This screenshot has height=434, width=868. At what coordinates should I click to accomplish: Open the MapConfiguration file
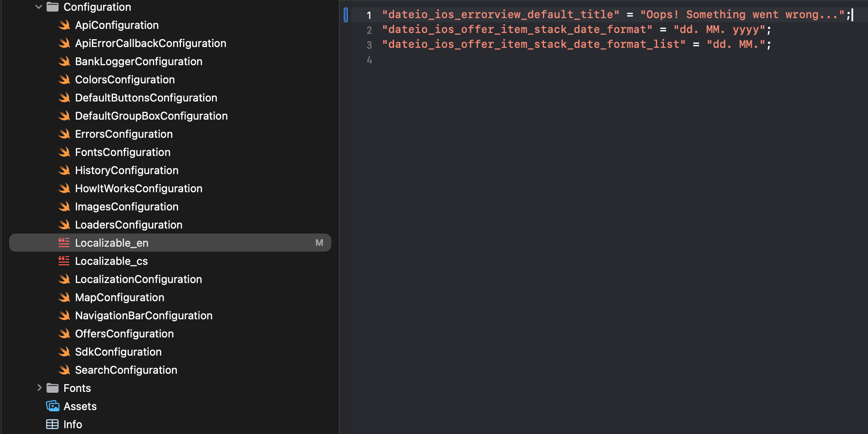coord(120,297)
